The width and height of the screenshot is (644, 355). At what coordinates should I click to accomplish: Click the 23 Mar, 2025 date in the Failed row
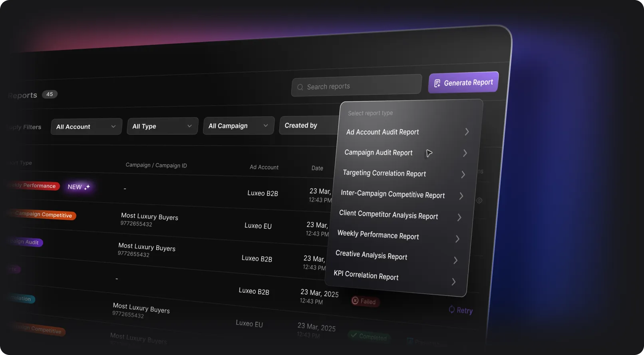click(320, 293)
